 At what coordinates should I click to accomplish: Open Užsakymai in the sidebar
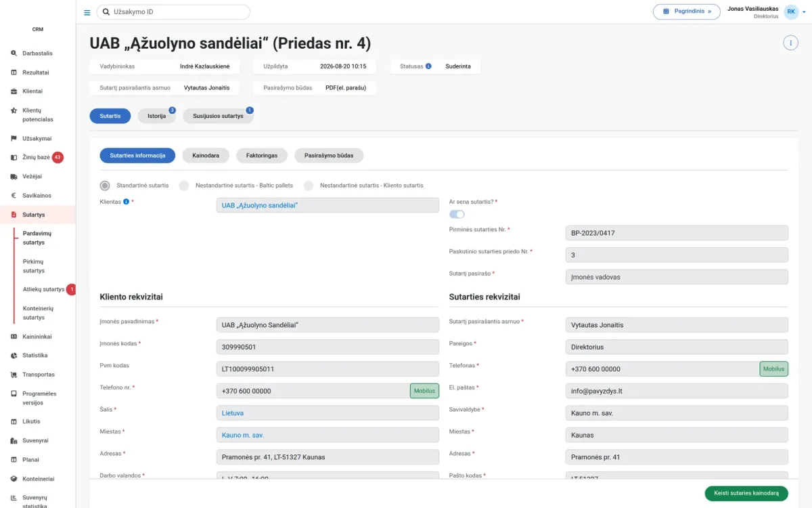(x=38, y=138)
